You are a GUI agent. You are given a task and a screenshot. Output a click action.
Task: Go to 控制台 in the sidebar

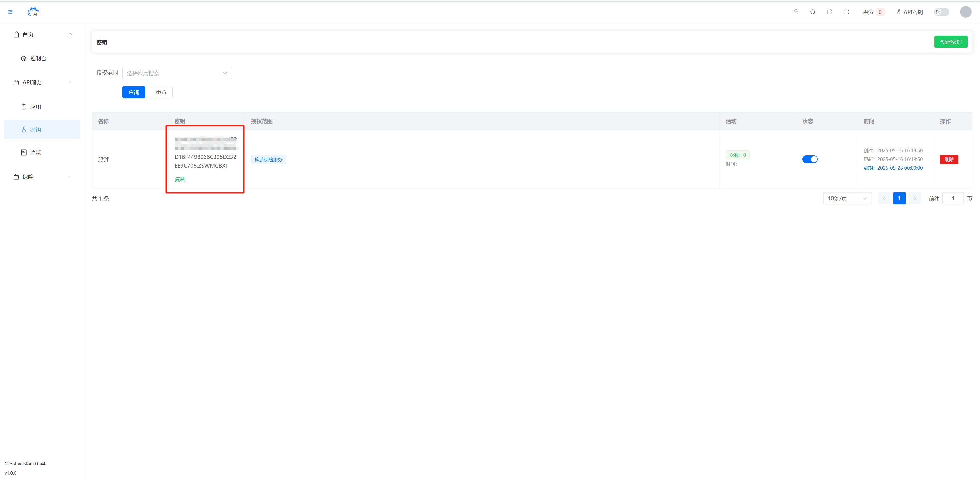coord(38,59)
